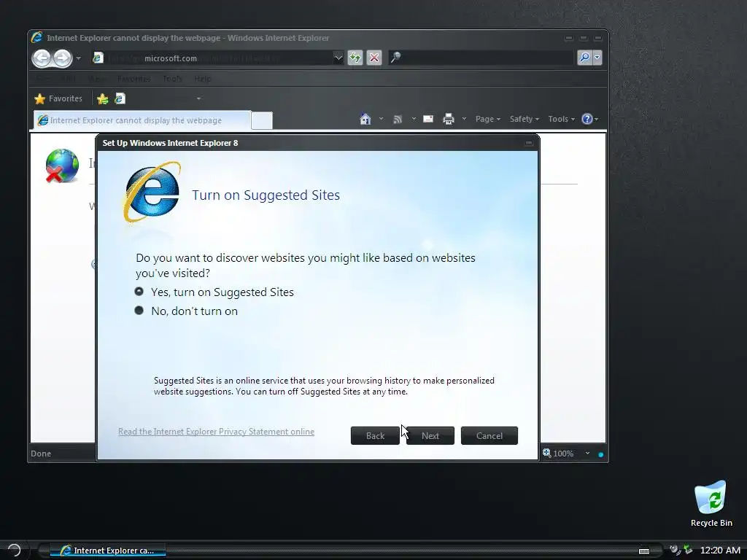
Task: Click the IE icon in the window title bar
Action: point(37,38)
